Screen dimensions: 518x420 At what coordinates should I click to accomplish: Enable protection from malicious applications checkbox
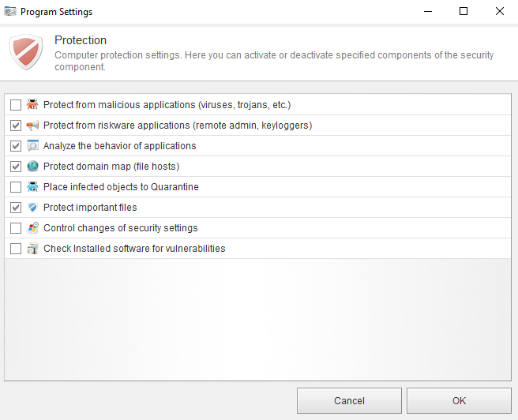(16, 105)
